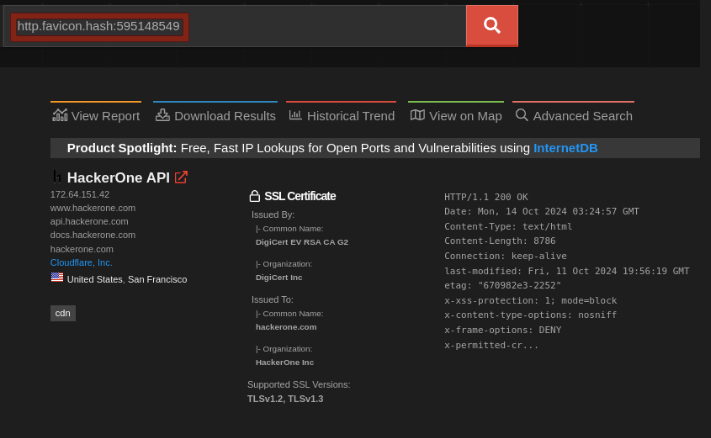Click the Advanced Search magnifier icon
Image resolution: width=711 pixels, height=438 pixels.
pyautogui.click(x=521, y=115)
